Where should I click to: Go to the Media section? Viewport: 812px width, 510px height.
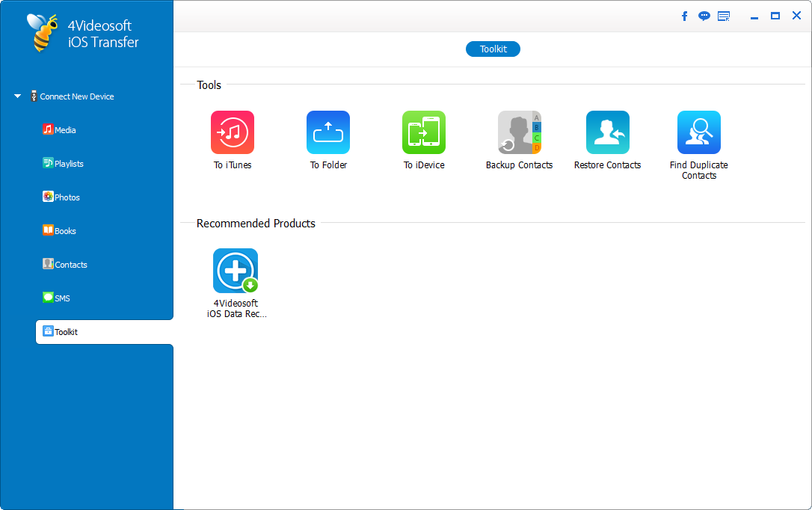coord(65,130)
